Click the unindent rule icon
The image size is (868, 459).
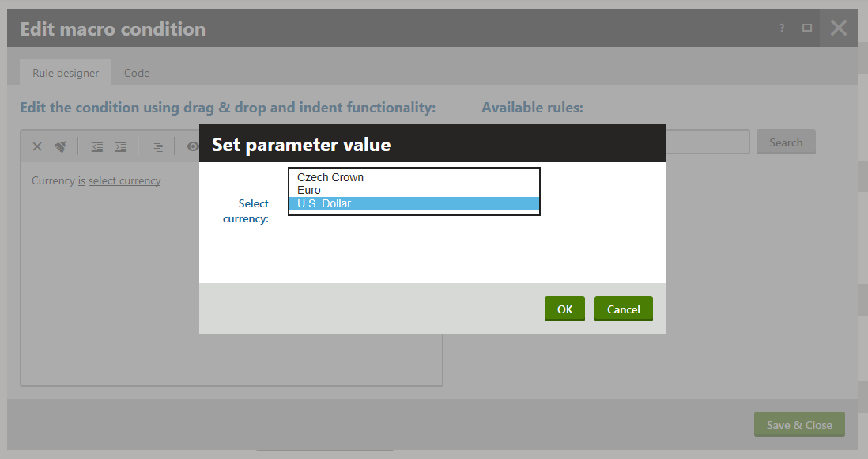[97, 146]
